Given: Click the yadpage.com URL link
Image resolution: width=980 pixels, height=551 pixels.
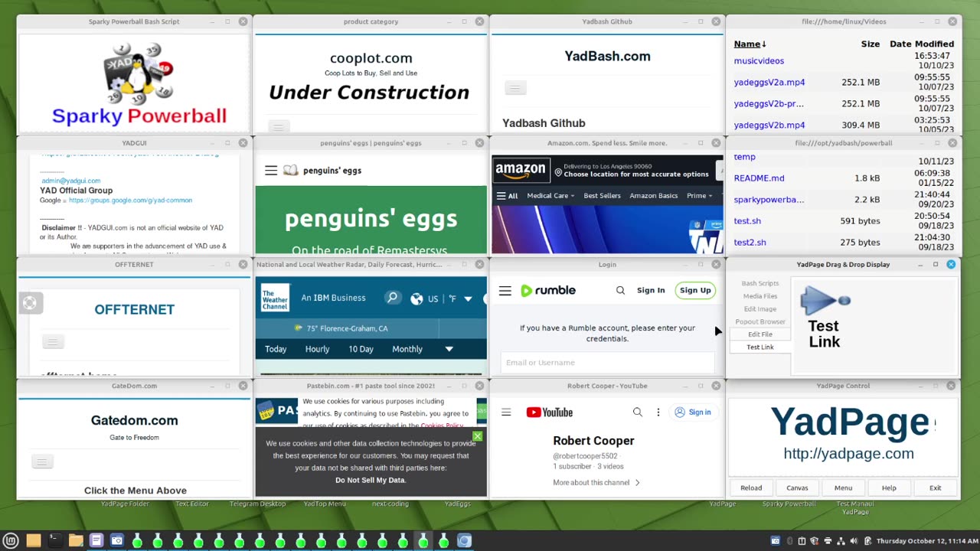Looking at the screenshot, I should coord(848,454).
